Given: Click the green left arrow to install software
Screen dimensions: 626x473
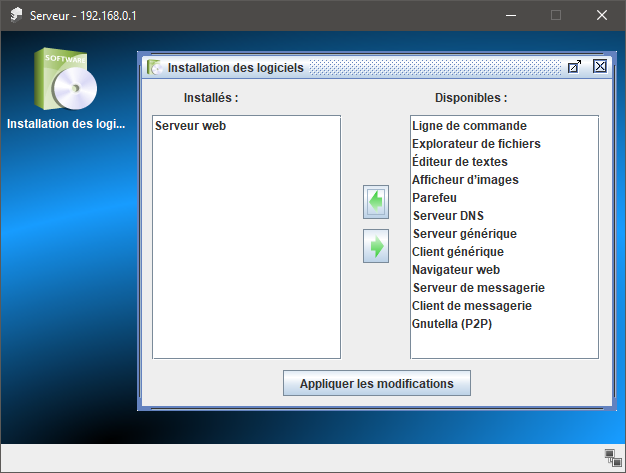Looking at the screenshot, I should [376, 201].
